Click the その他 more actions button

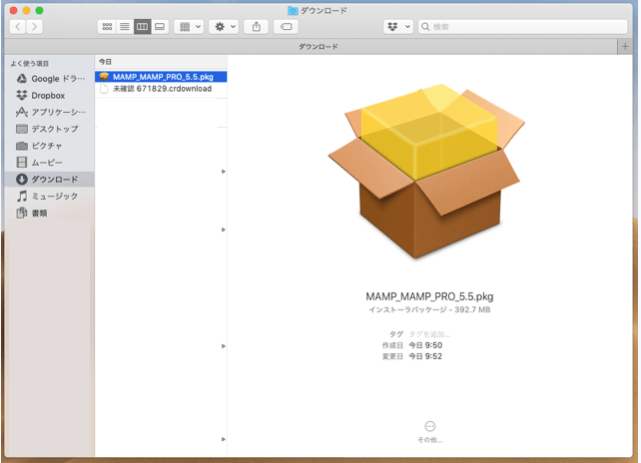pos(430,432)
